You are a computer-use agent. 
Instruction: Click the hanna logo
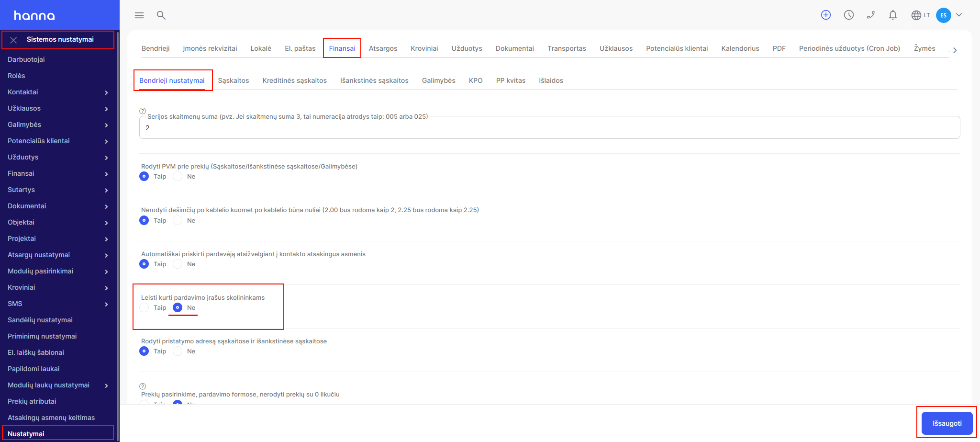(34, 15)
